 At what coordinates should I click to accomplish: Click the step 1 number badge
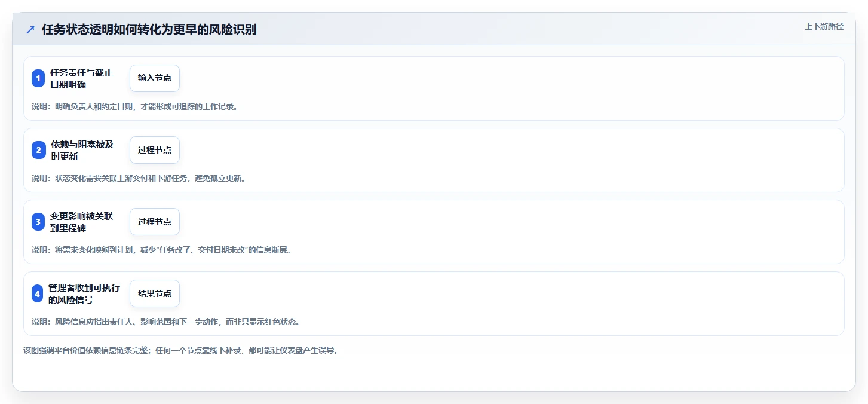(x=38, y=78)
